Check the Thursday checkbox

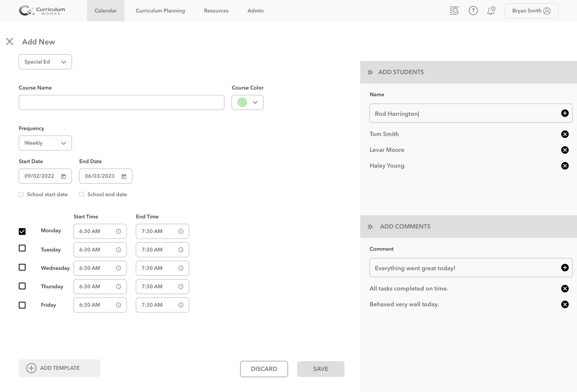22,286
